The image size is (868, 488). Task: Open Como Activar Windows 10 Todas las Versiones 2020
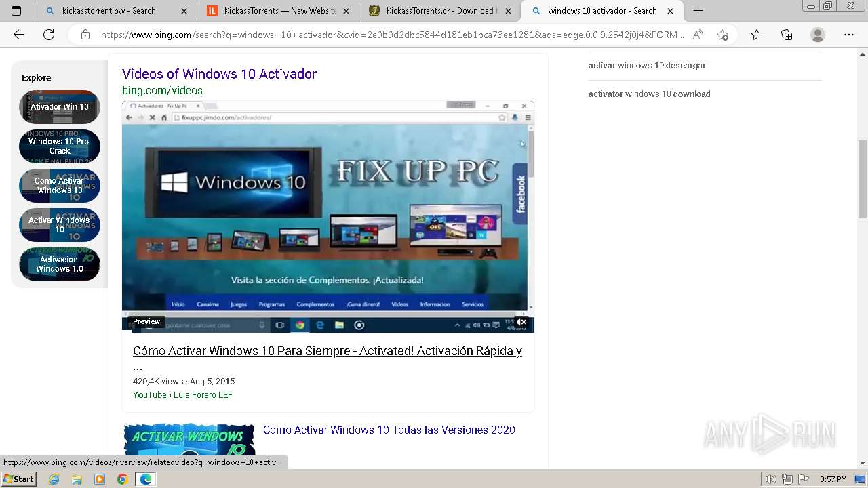pyautogui.click(x=389, y=430)
